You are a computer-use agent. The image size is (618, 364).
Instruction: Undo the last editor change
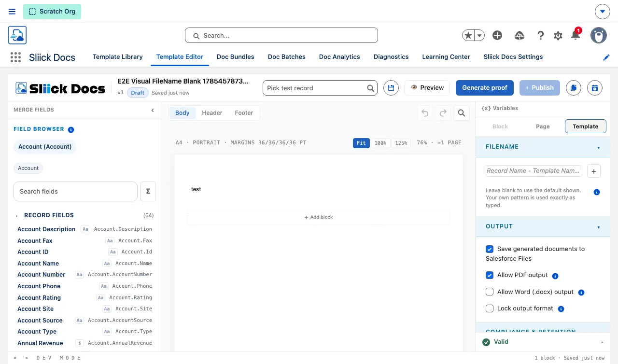[x=425, y=113]
